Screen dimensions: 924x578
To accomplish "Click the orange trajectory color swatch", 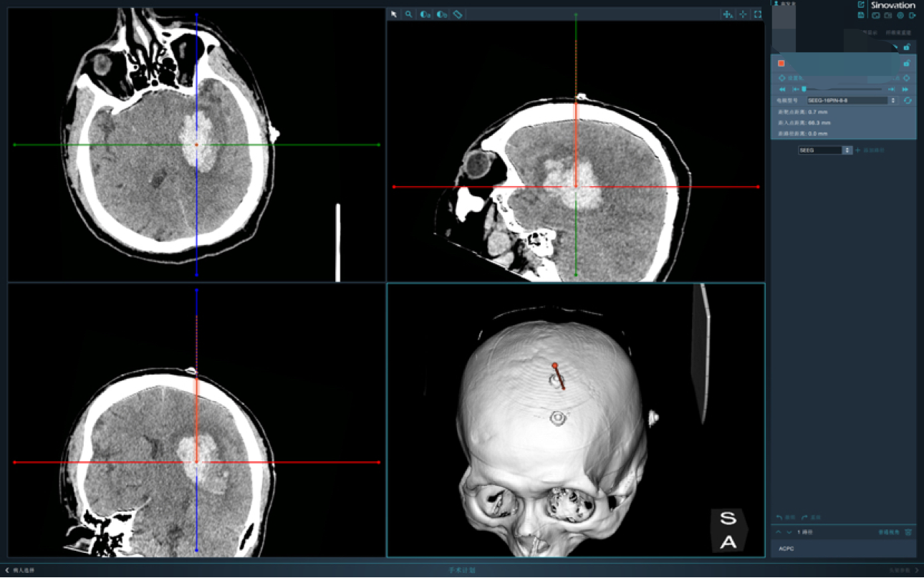I will point(781,63).
